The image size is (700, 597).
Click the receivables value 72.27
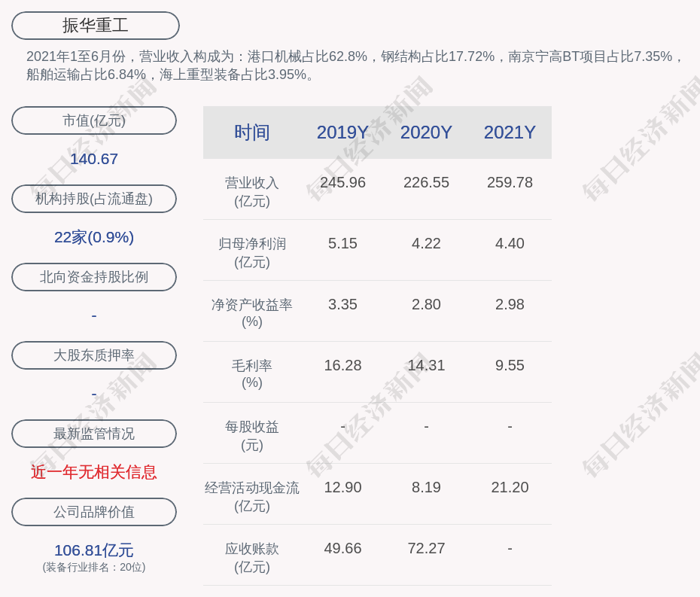coord(426,548)
